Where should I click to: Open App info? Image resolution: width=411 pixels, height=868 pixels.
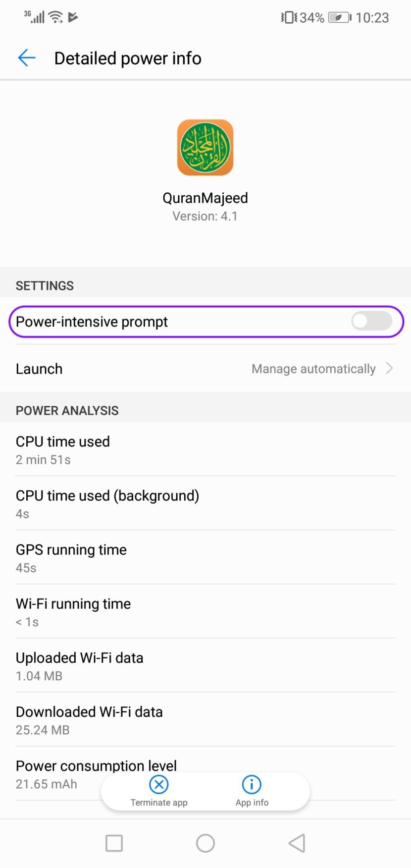click(x=251, y=792)
